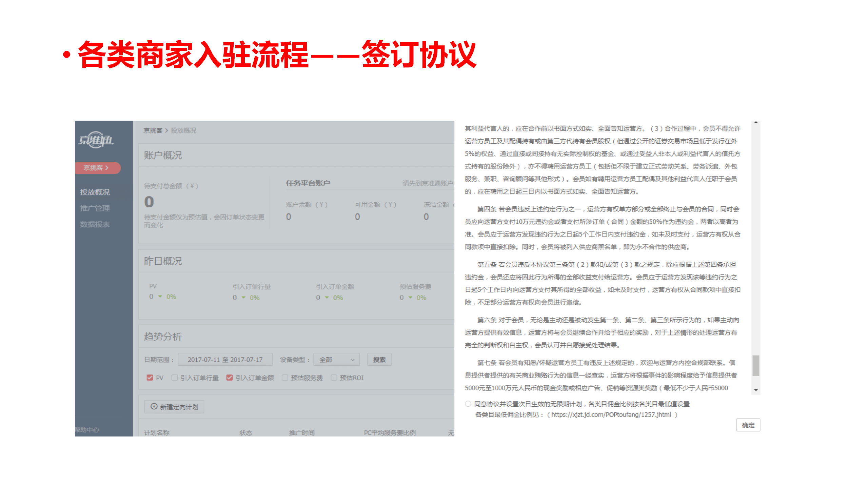Click the 确定 button
The width and height of the screenshot is (868, 488).
click(x=748, y=425)
